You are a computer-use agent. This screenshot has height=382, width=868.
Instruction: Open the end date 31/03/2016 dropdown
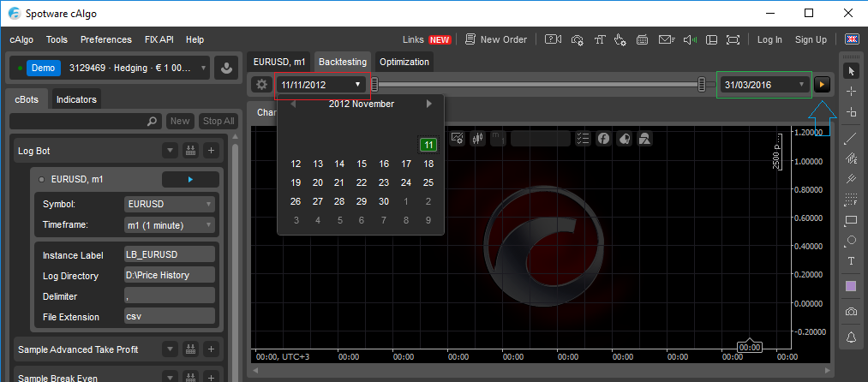(x=764, y=85)
